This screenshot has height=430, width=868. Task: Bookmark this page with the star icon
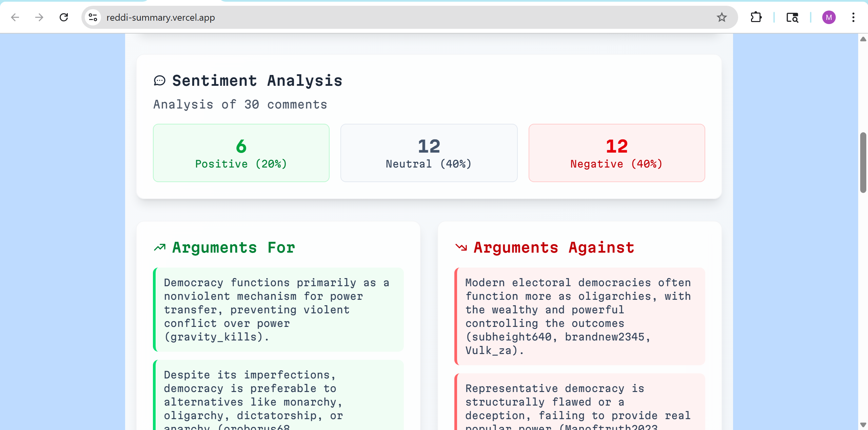722,17
